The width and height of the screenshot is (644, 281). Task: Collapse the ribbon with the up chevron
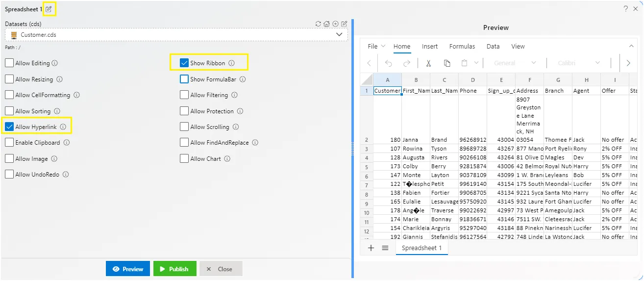tap(631, 46)
